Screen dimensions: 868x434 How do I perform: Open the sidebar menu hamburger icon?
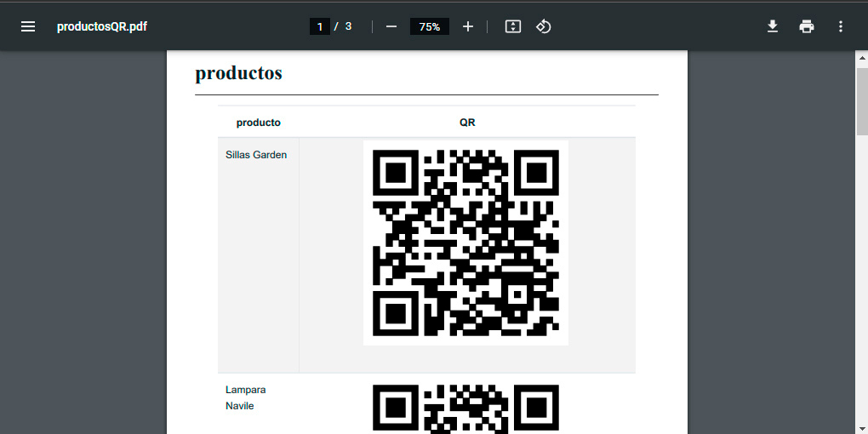click(28, 26)
